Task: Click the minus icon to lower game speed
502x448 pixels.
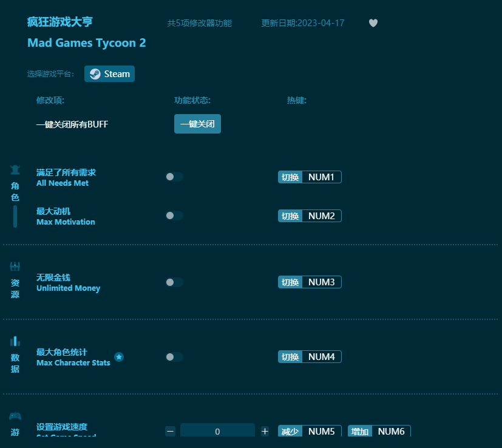Action: [x=170, y=430]
